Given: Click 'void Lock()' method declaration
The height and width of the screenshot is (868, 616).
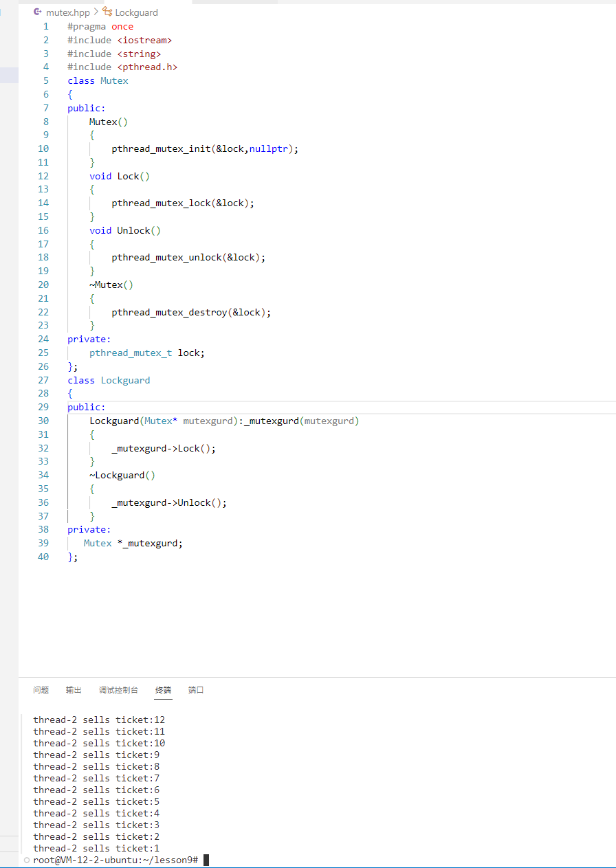Looking at the screenshot, I should tap(120, 176).
